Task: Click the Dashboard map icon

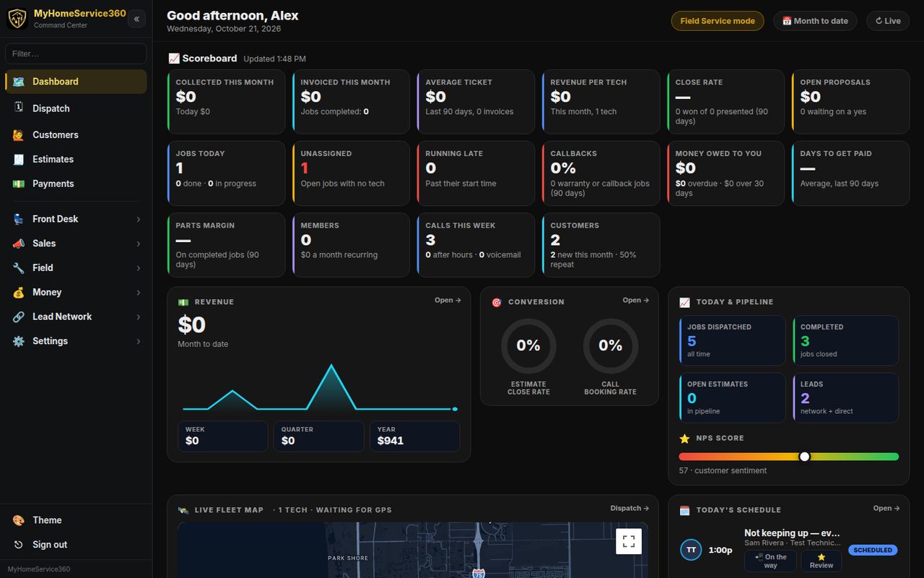Action: pos(19,82)
